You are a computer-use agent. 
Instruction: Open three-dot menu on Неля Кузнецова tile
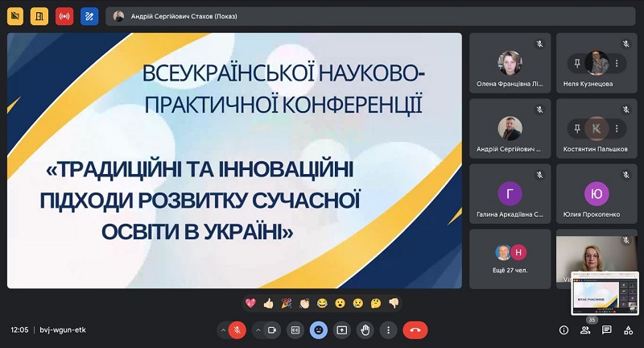(617, 62)
